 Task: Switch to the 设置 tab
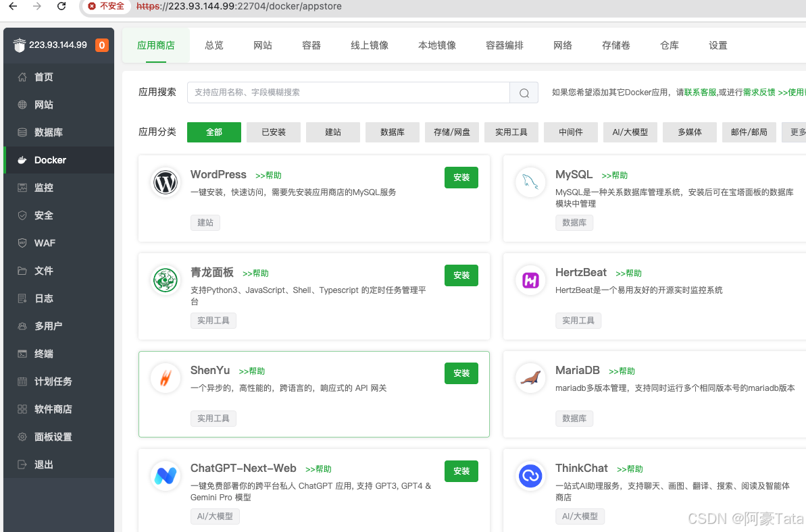click(718, 46)
